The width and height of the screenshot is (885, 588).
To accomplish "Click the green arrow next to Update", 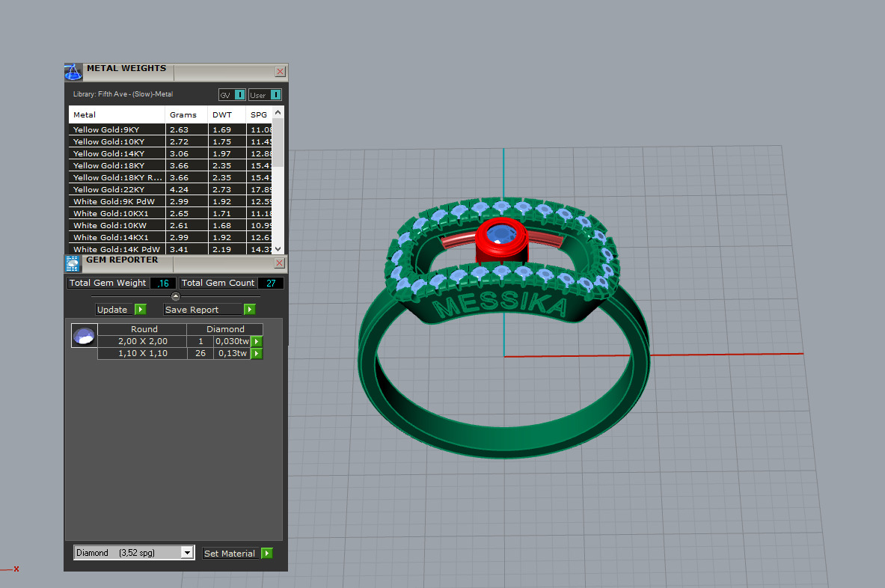I will tap(141, 309).
